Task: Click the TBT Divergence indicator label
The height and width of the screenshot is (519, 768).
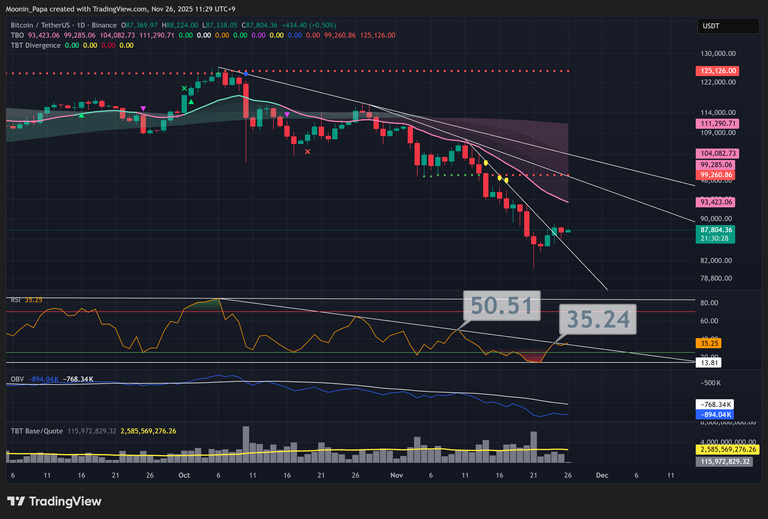Action: point(35,44)
